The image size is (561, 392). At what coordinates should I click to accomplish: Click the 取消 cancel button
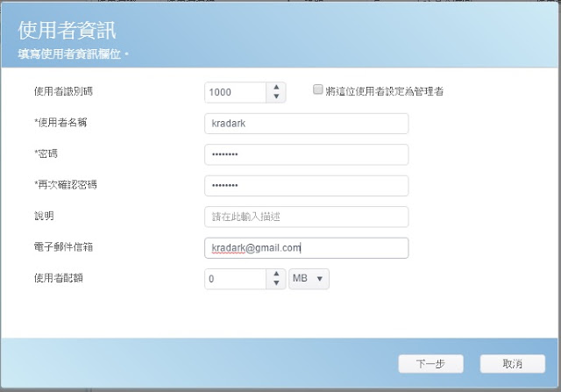(512, 364)
